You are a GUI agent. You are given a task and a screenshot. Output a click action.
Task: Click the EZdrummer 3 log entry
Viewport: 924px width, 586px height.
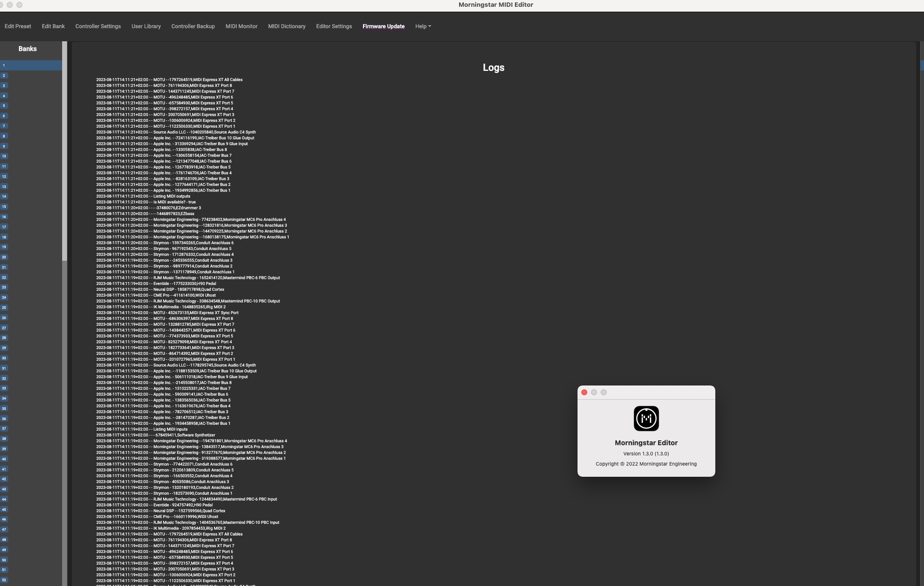pos(148,208)
